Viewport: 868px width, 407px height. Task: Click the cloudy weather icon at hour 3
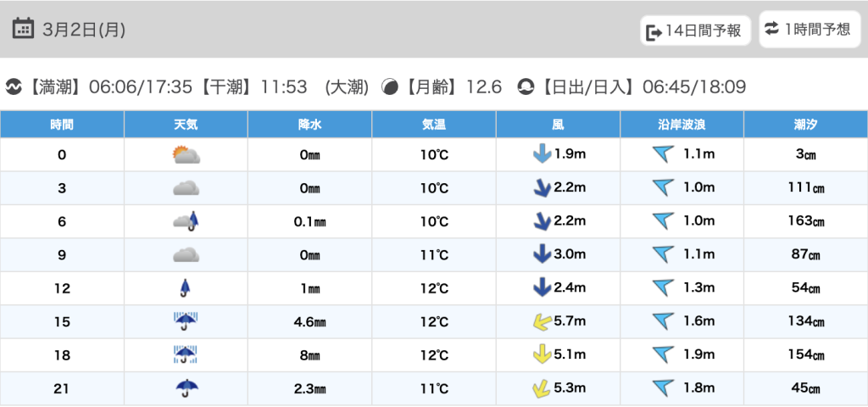186,188
